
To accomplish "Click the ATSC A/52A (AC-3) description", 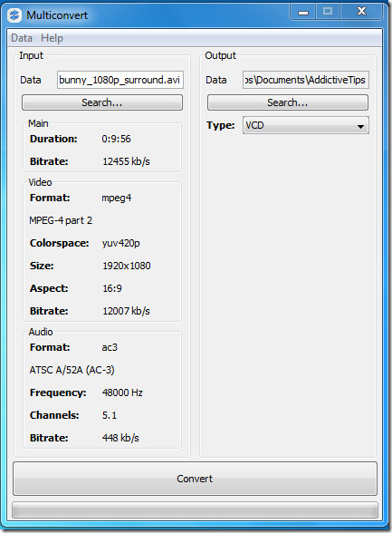I will tap(72, 370).
